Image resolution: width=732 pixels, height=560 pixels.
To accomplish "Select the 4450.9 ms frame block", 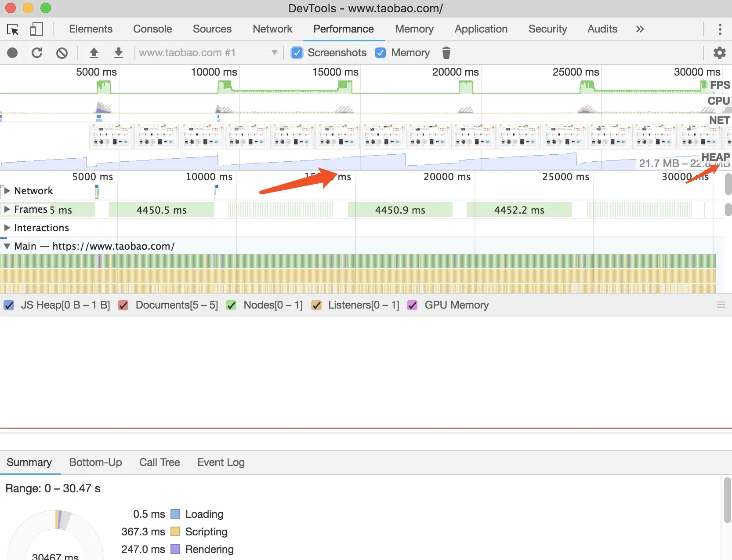I will coord(400,210).
